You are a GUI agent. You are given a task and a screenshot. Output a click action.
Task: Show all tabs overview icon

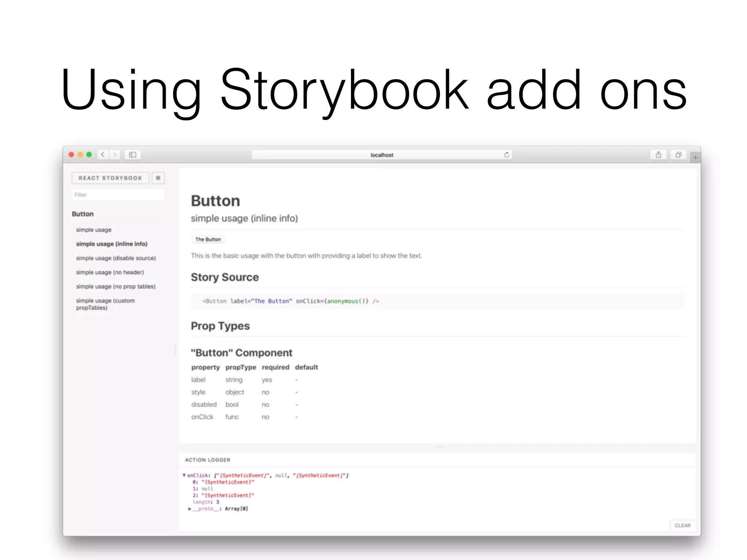pos(678,155)
